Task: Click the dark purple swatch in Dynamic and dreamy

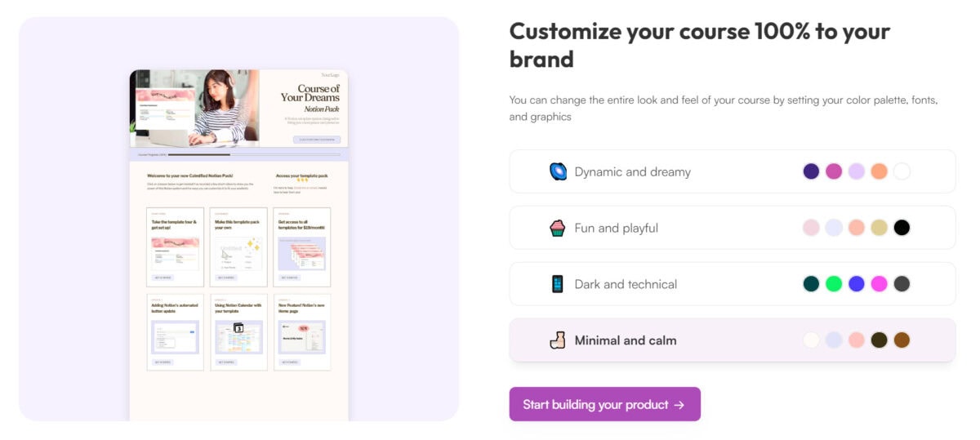Action: 811,171
